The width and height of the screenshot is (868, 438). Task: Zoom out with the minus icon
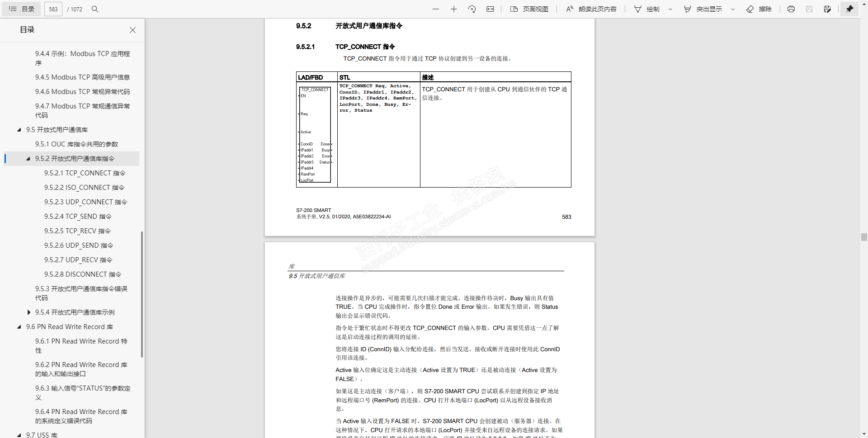(436, 9)
